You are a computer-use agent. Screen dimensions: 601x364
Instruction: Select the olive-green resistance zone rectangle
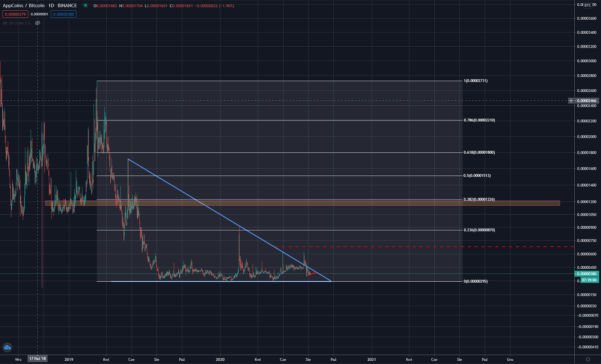pos(302,203)
